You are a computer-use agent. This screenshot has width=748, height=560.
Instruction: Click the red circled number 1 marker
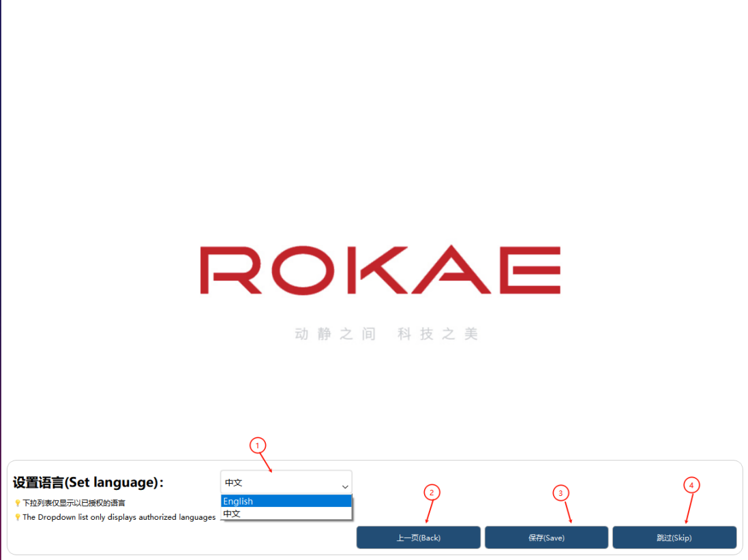point(258,446)
